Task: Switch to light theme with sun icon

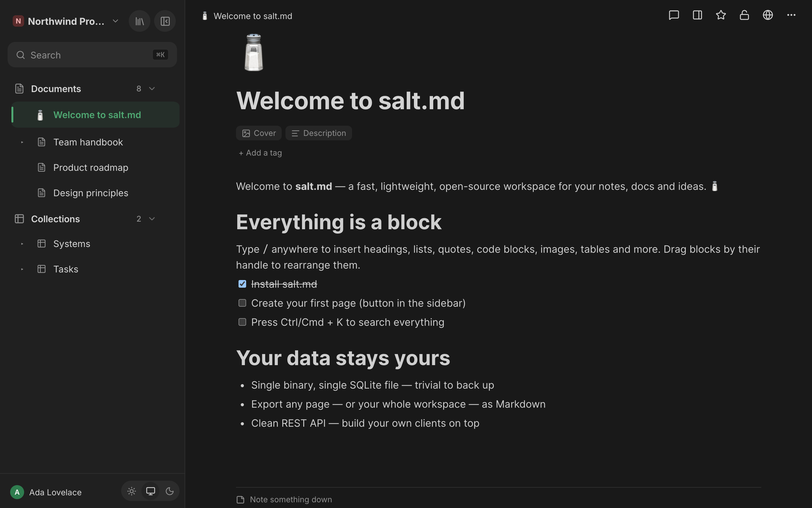Action: [132, 491]
